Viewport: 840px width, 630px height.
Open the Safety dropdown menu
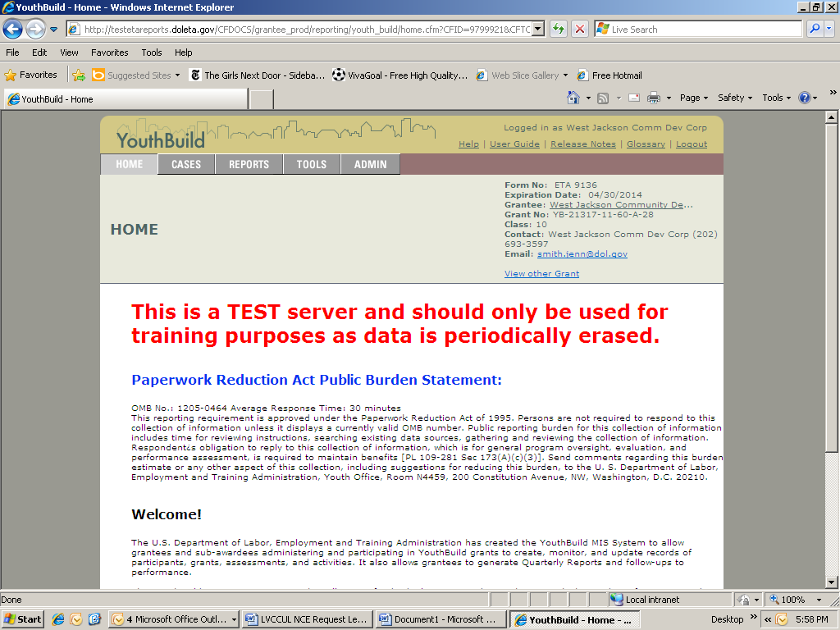[735, 98]
